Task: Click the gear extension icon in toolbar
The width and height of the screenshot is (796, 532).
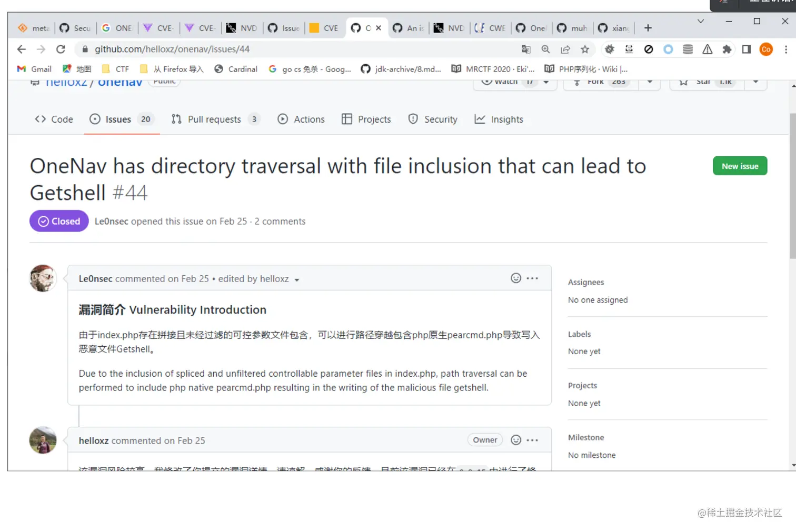Action: click(x=610, y=49)
